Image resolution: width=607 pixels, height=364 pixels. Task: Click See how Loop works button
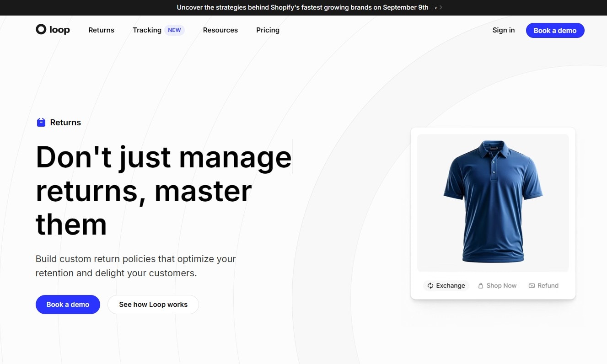(x=153, y=305)
